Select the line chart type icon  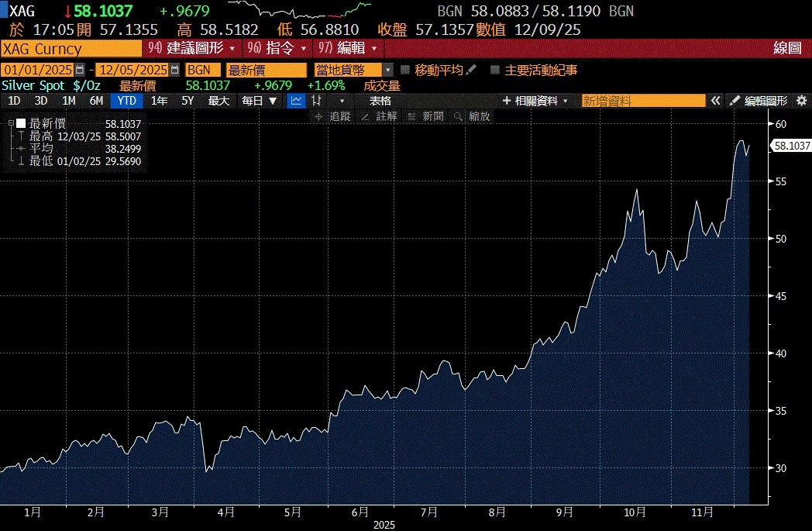(296, 101)
